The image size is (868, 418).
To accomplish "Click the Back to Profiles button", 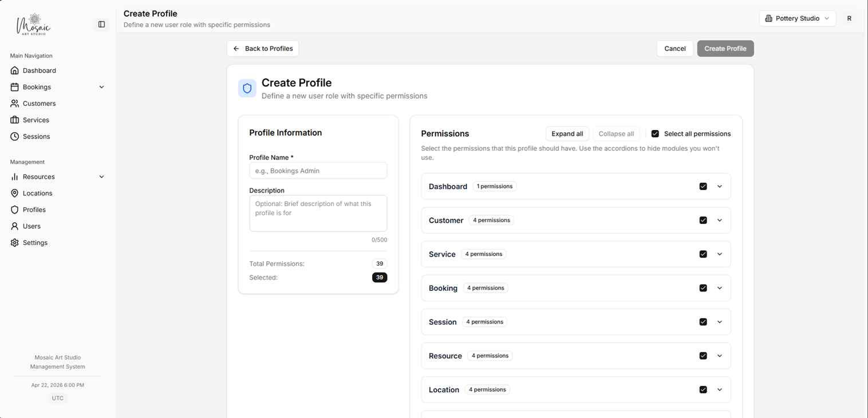I will coord(262,49).
